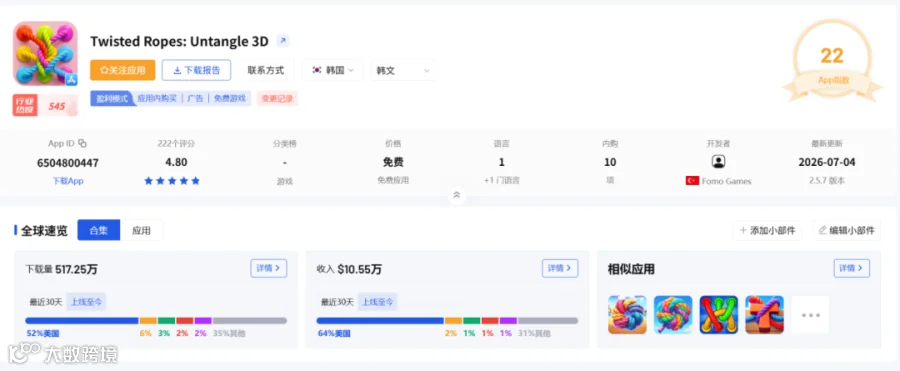Click the blue US segment of revenue bar

380,321
